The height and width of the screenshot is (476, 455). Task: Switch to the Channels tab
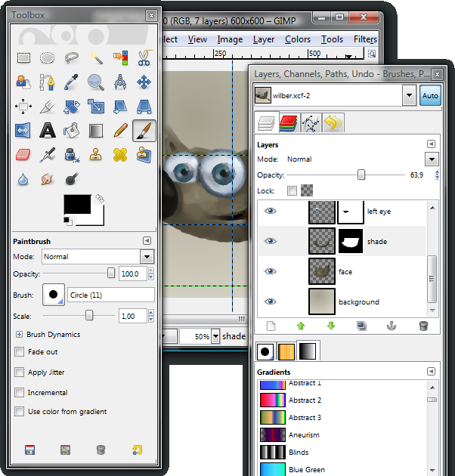289,123
